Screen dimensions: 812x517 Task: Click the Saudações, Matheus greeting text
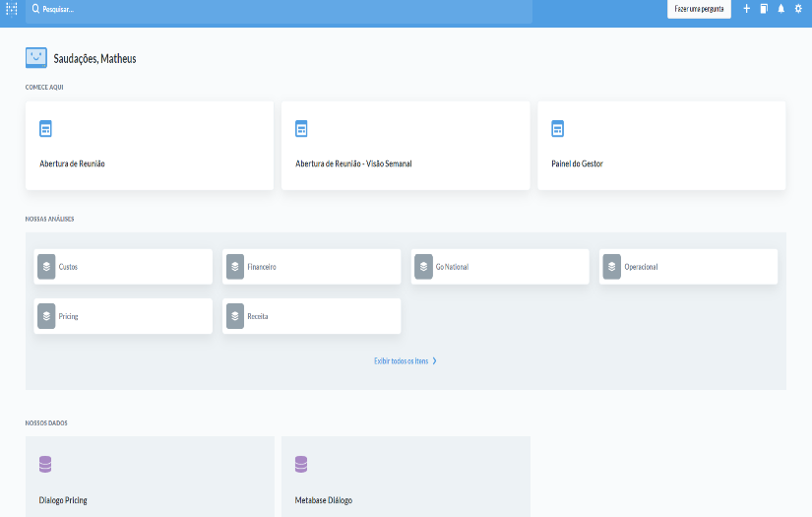94,58
